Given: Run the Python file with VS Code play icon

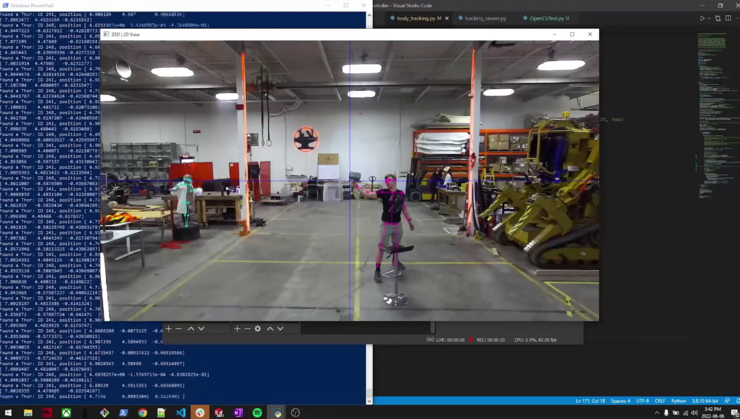Looking at the screenshot, I should pos(702,18).
